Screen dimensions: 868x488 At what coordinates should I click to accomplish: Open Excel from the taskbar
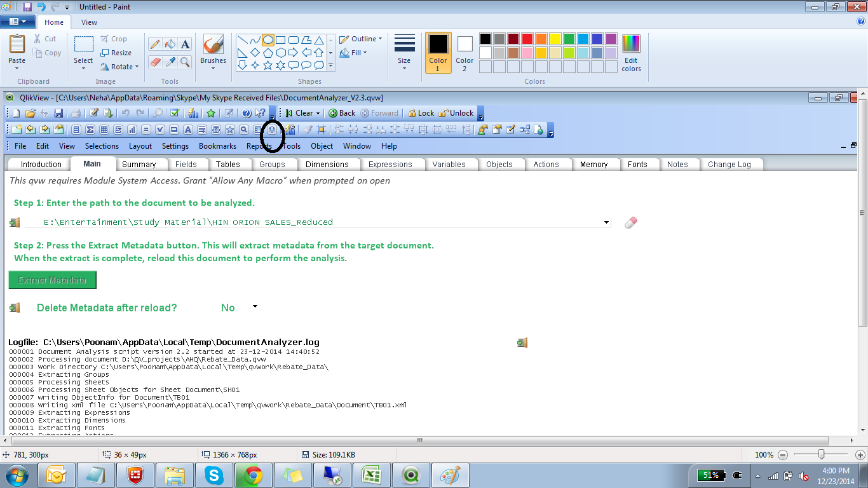[371, 475]
